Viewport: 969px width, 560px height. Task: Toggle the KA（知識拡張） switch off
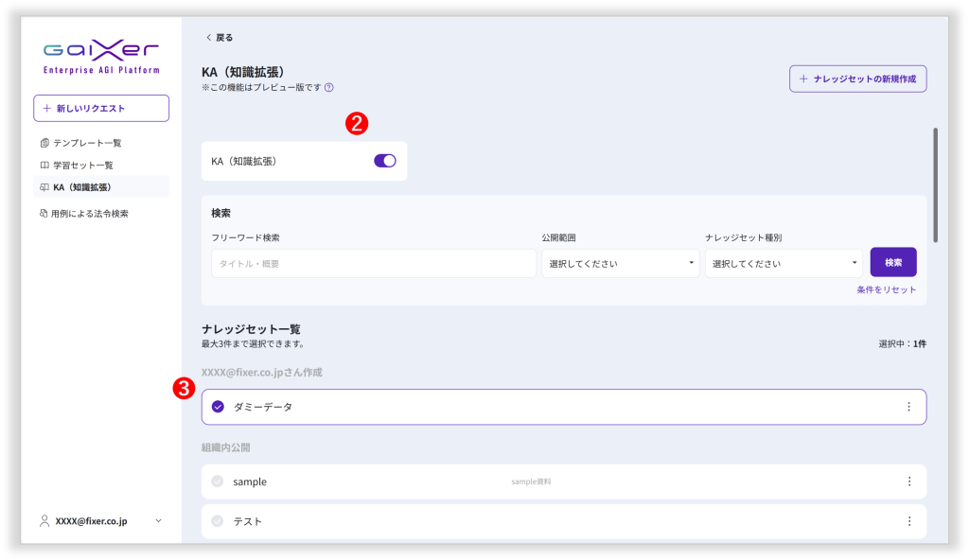click(384, 162)
